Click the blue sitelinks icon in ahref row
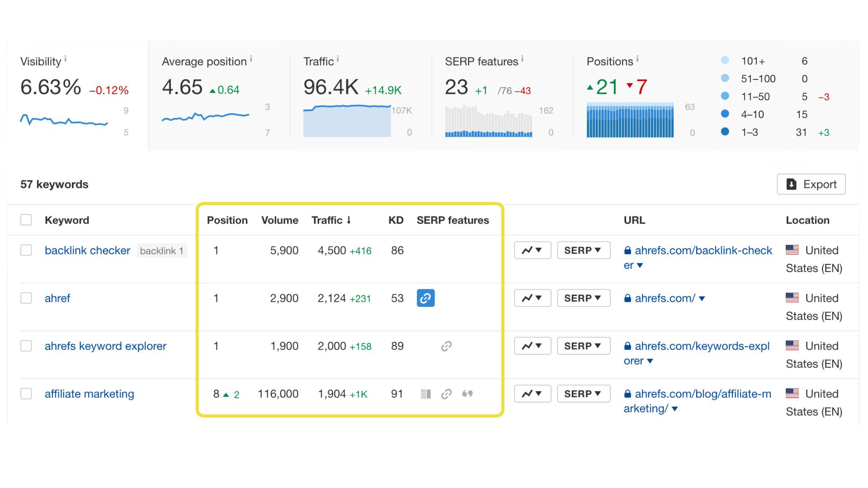 [x=425, y=298]
